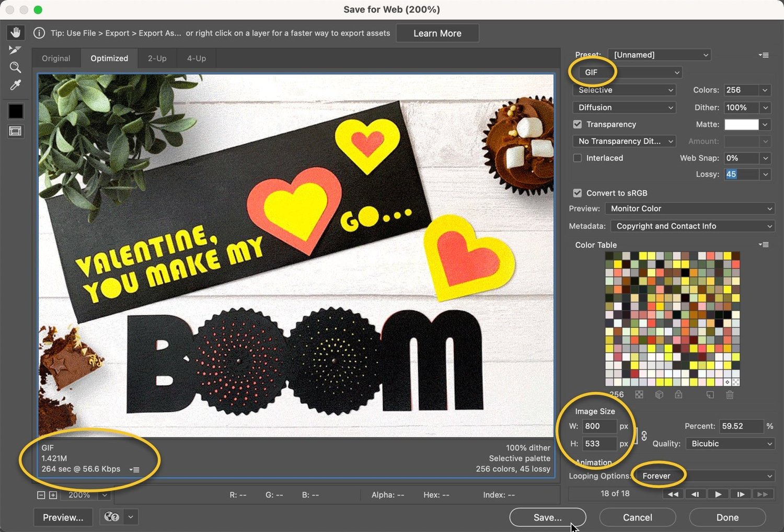The image size is (784, 532).
Task: Lock the selected color in Color Table
Action: click(x=679, y=396)
